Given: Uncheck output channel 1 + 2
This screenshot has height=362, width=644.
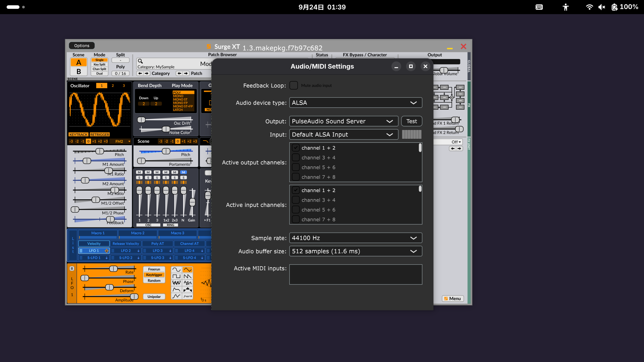Looking at the screenshot, I should coord(296,148).
